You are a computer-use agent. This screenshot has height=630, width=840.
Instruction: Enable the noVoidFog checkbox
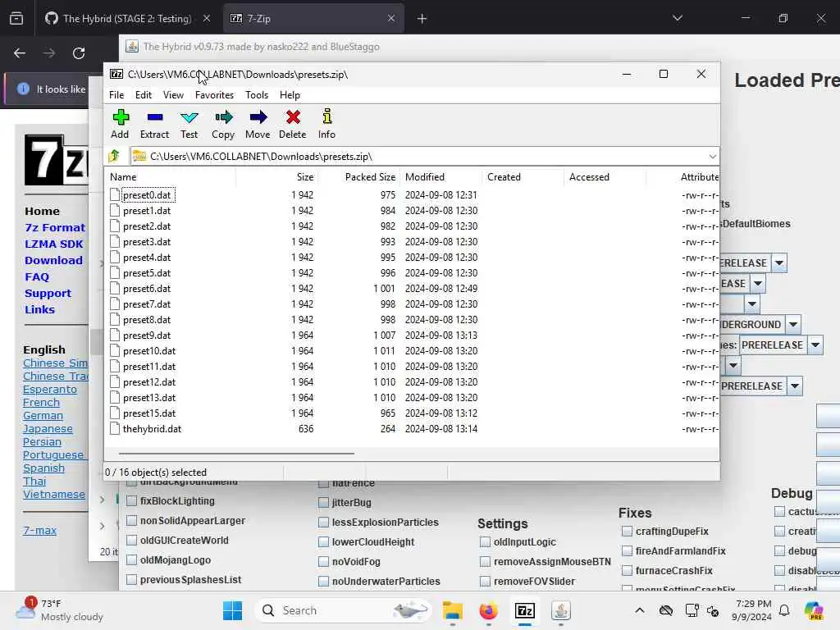[323, 561]
